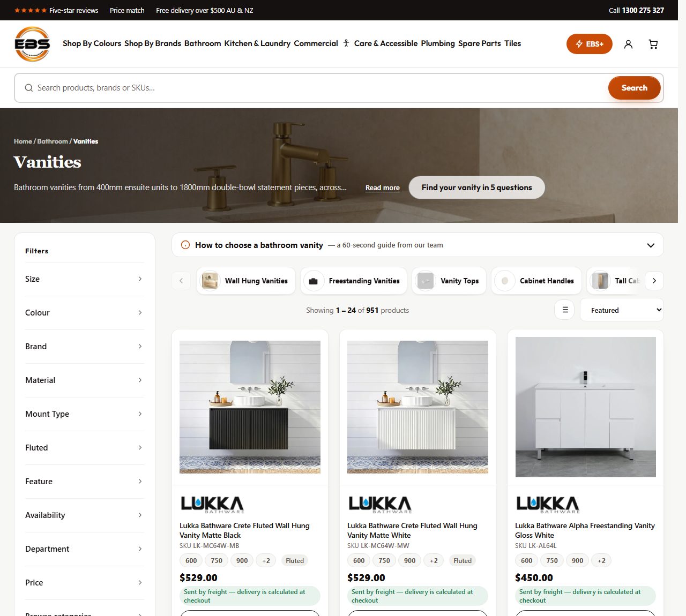Click the orange Search button

(x=634, y=88)
